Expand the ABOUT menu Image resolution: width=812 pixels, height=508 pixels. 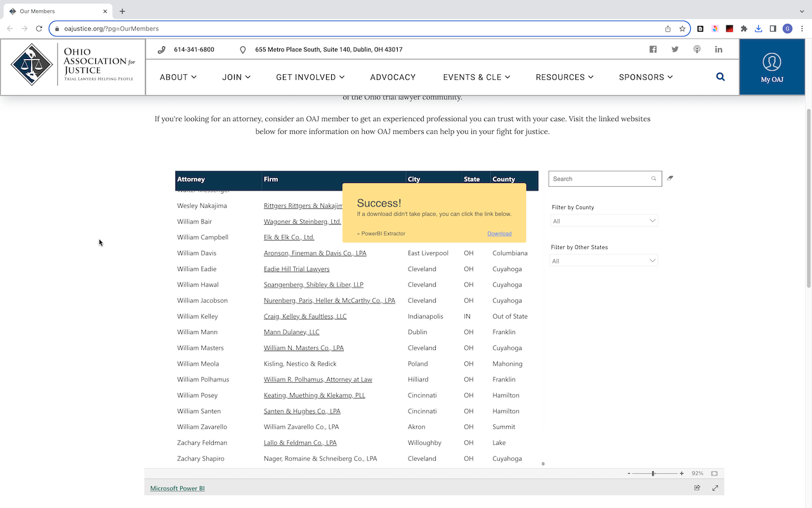(x=178, y=77)
